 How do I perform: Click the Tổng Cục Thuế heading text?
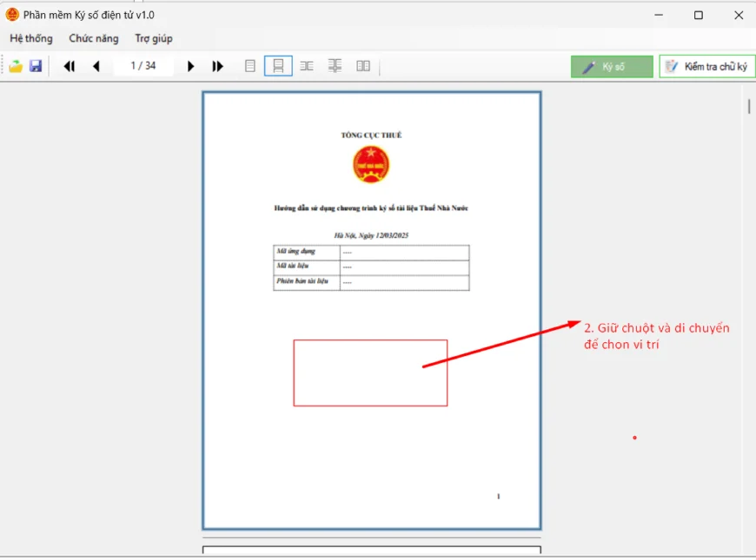(x=371, y=135)
